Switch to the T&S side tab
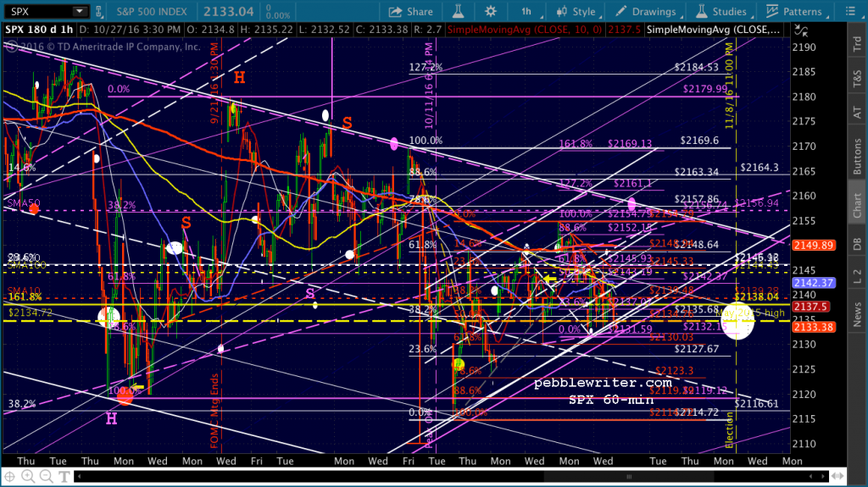The height and width of the screenshot is (487, 868). pos(858,79)
